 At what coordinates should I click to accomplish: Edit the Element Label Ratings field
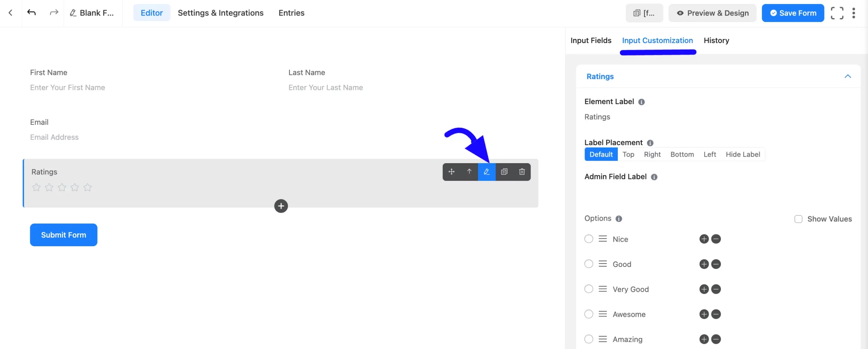pos(718,117)
